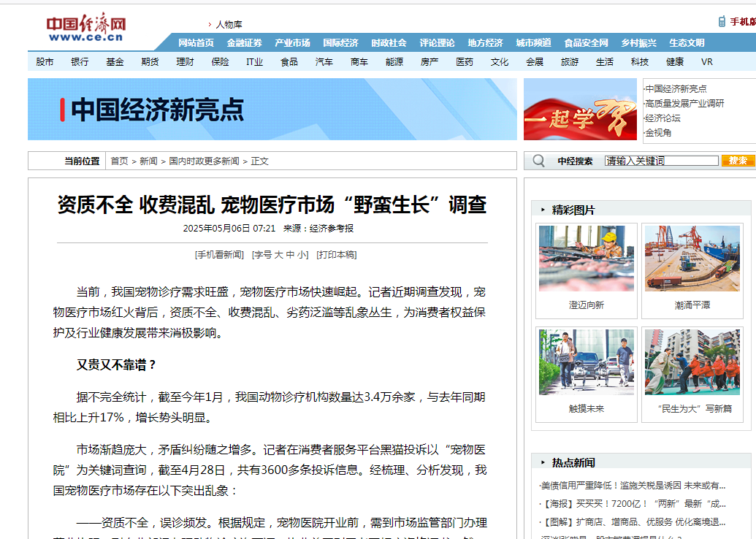Image resolution: width=756 pixels, height=539 pixels.
Task: Select 期货 in the sub navigation
Action: click(x=150, y=61)
